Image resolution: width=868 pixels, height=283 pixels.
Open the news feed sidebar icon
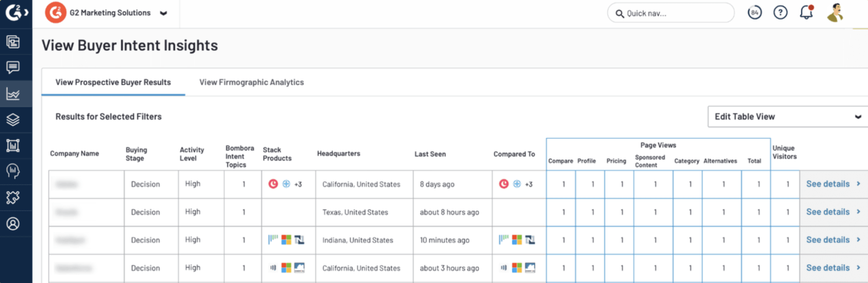pyautogui.click(x=13, y=42)
